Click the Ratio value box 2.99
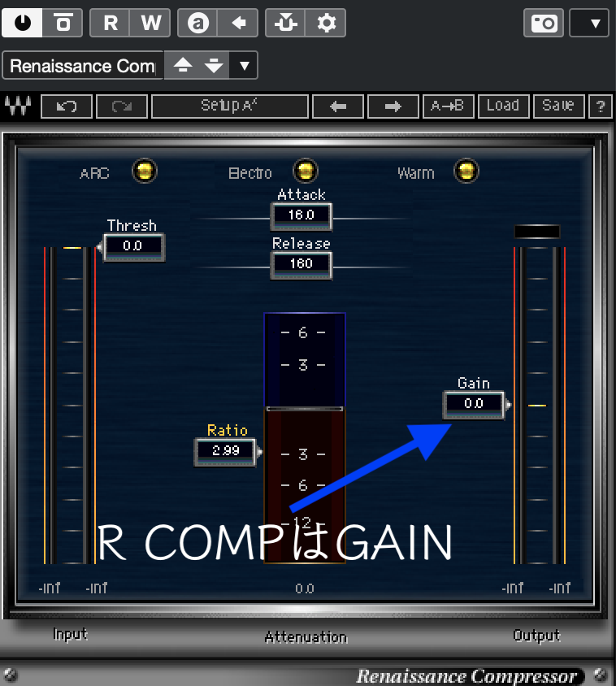The height and width of the screenshot is (686, 616). click(225, 451)
